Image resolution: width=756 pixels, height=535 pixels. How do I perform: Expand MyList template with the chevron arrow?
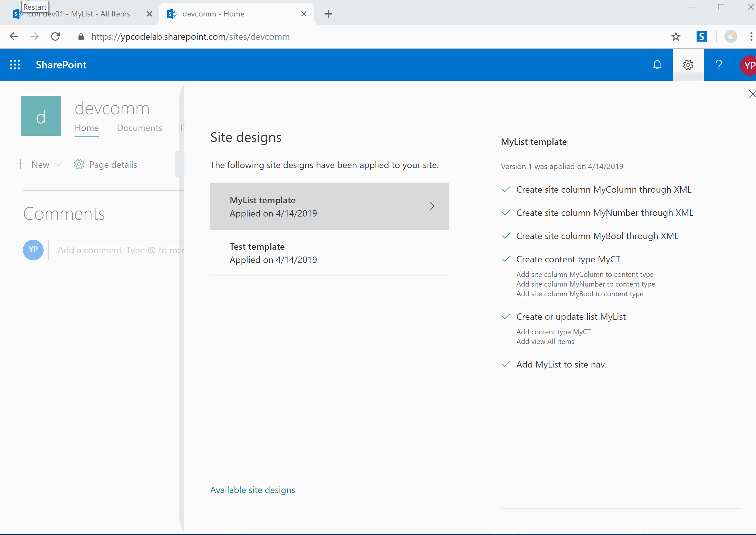(432, 206)
